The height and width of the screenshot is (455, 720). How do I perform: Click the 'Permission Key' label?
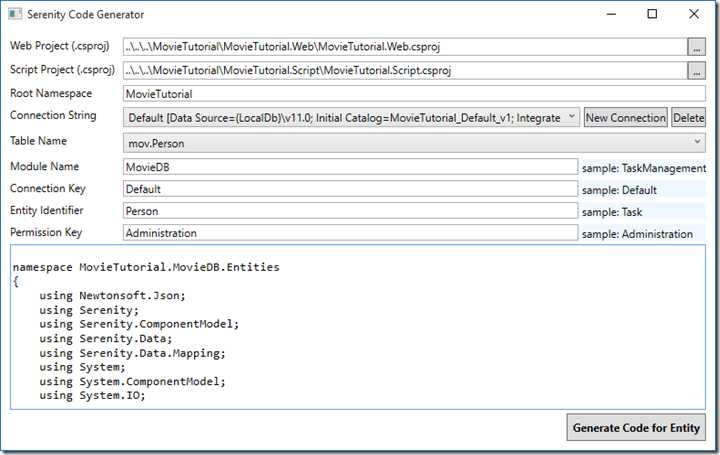tap(46, 232)
